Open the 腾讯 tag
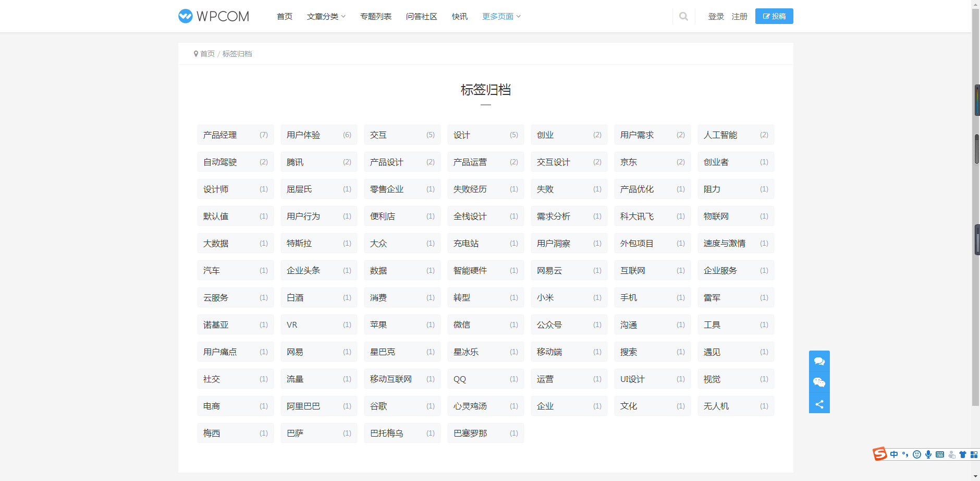Viewport: 980px width, 481px height. click(x=319, y=162)
